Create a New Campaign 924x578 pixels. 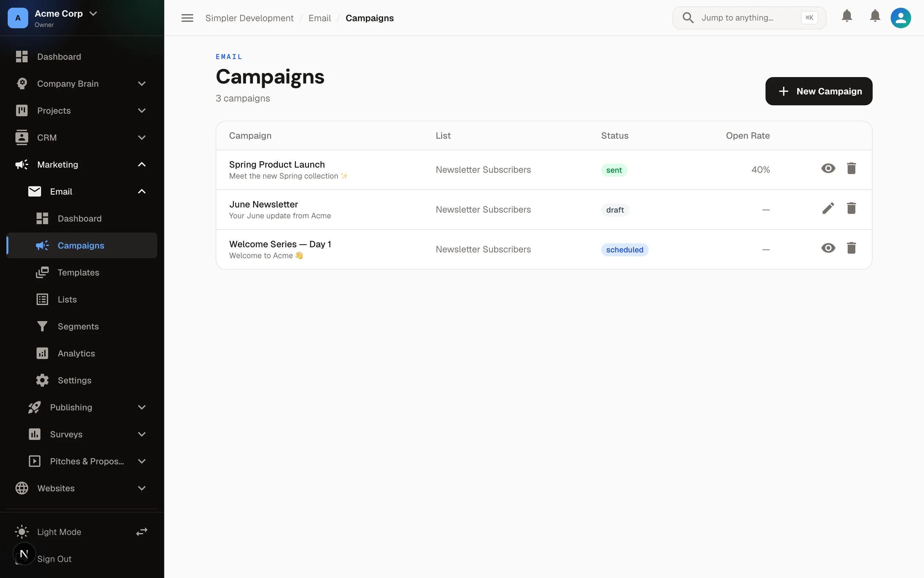point(819,91)
